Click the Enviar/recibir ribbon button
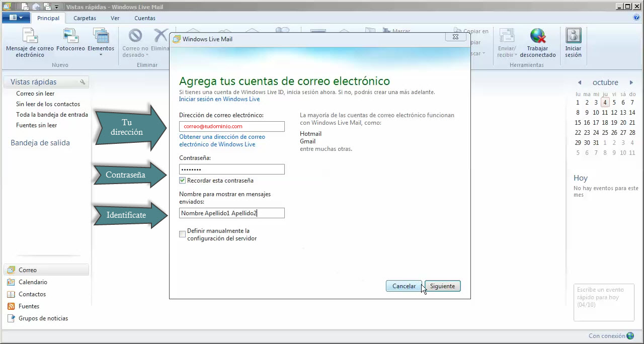Image resolution: width=644 pixels, height=344 pixels. [507, 43]
